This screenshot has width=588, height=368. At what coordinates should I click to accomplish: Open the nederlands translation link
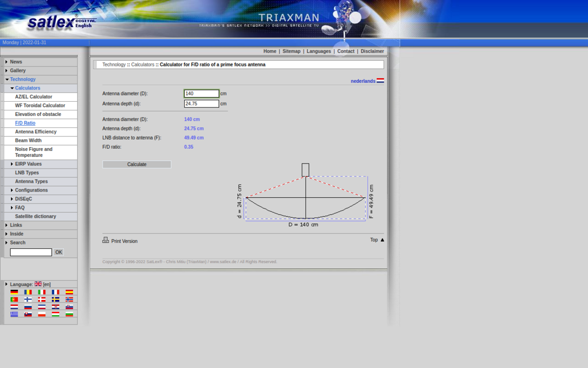(364, 81)
